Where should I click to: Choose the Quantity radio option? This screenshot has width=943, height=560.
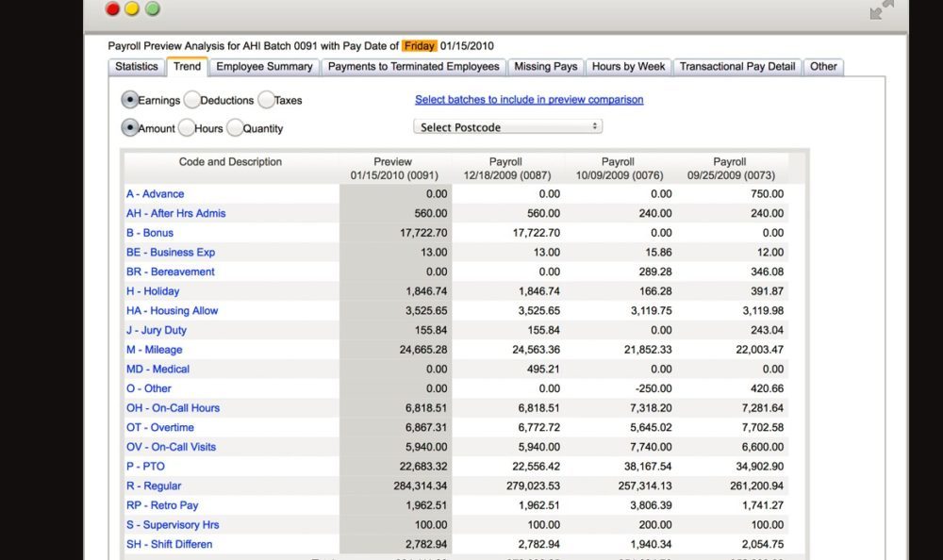(x=235, y=127)
